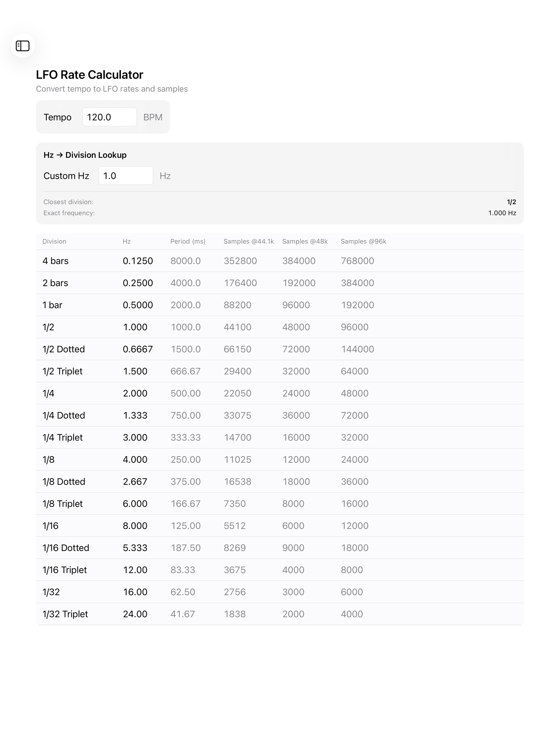
Task: Select the 1/32 Triplet division label
Action: click(65, 614)
